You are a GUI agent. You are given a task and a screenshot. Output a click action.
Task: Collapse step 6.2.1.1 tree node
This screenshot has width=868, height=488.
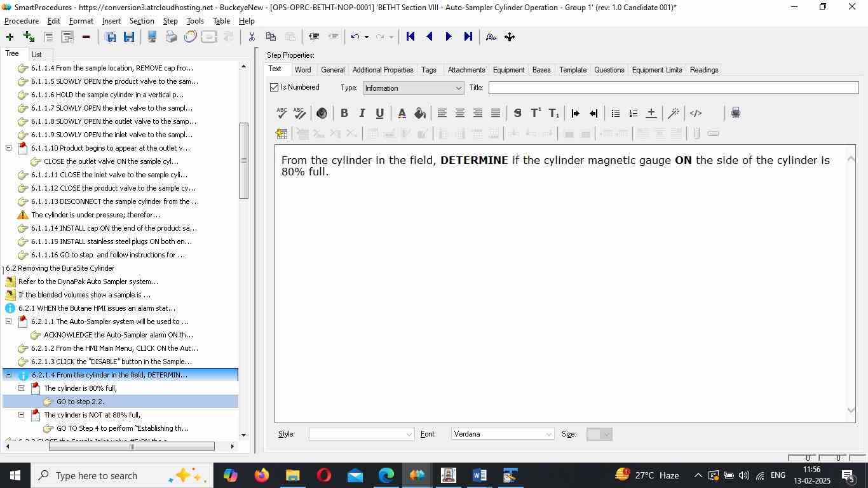pos(8,321)
